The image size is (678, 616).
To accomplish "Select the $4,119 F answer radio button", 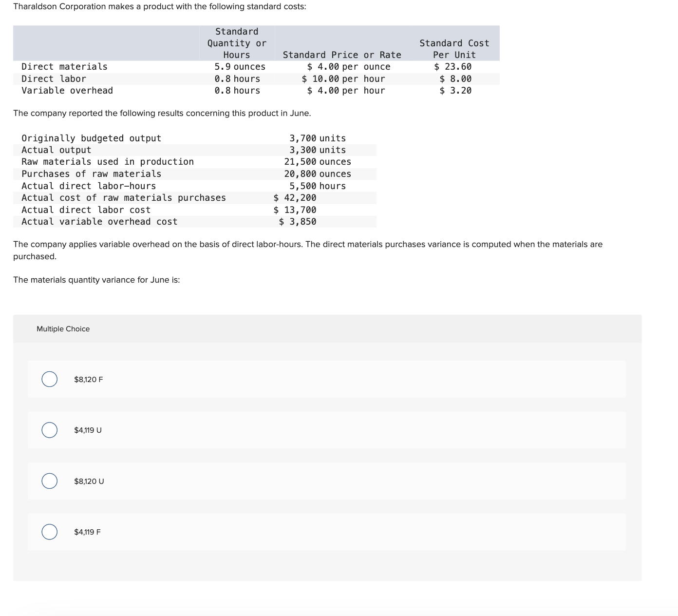I will pos(49,532).
